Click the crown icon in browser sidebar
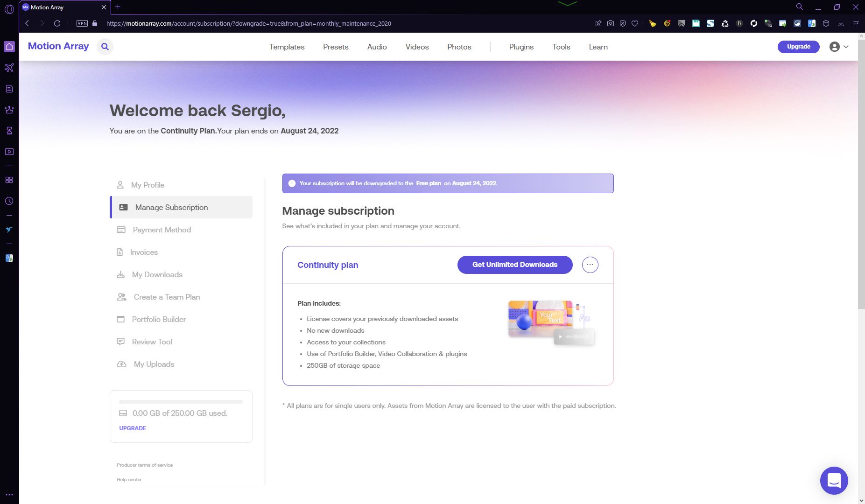This screenshot has height=504, width=865. tap(9, 110)
